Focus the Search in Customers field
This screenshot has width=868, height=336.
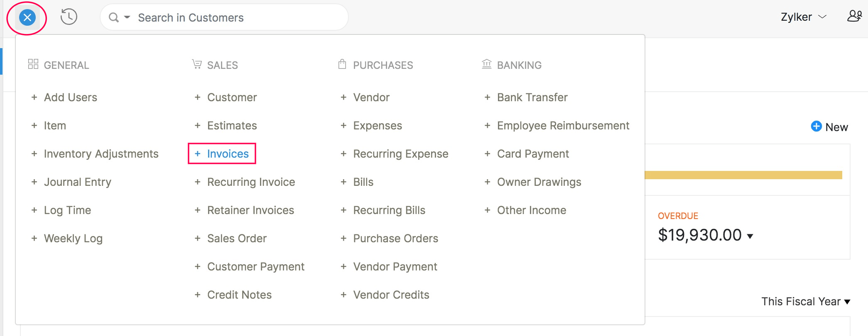point(224,17)
